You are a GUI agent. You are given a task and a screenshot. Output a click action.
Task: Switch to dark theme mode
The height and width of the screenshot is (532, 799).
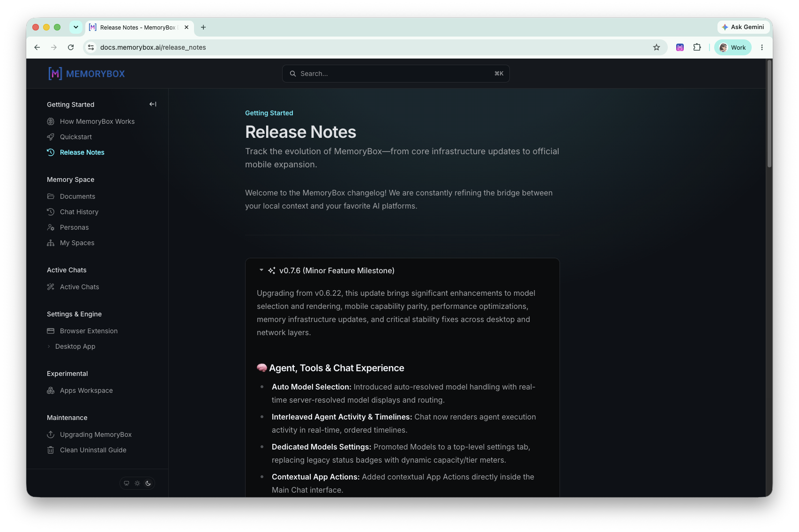148,483
